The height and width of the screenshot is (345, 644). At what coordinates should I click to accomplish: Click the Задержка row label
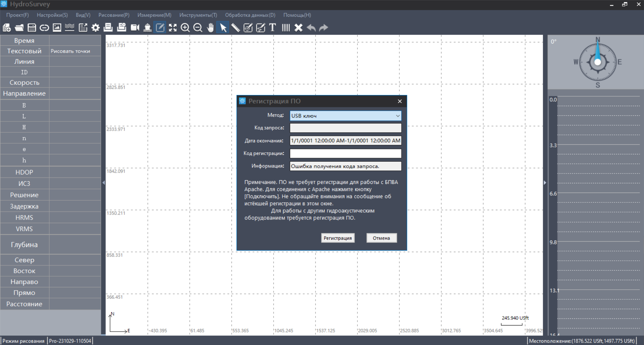(24, 206)
